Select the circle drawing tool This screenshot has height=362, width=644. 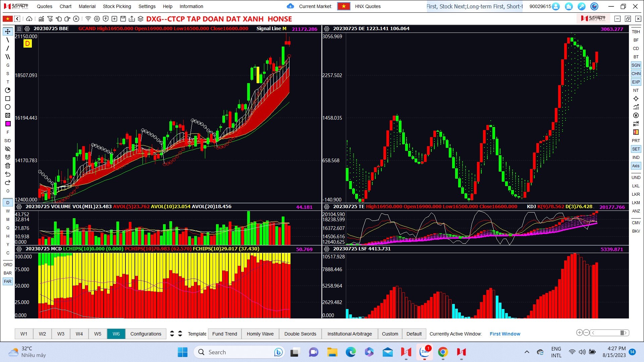tap(8, 107)
